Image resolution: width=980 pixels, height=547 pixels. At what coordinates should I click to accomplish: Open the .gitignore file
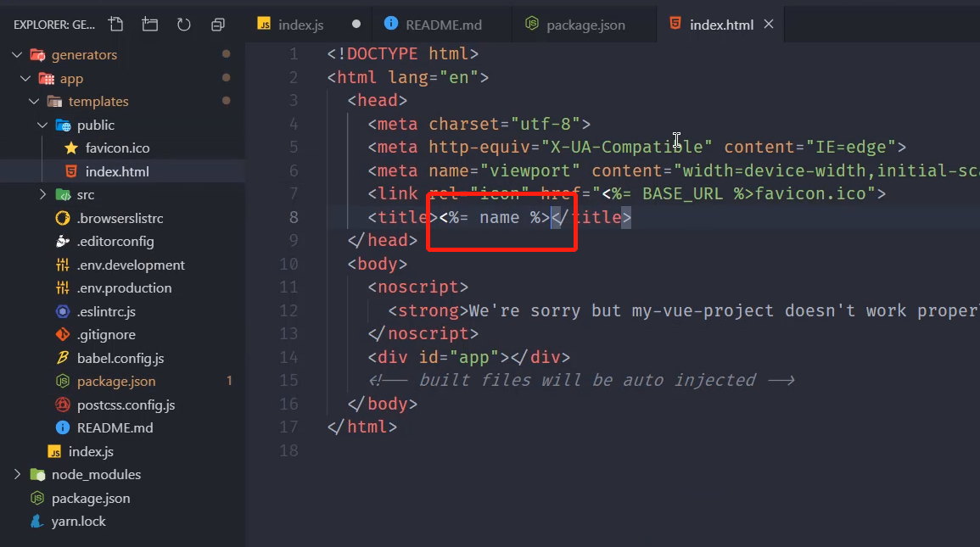(x=106, y=335)
